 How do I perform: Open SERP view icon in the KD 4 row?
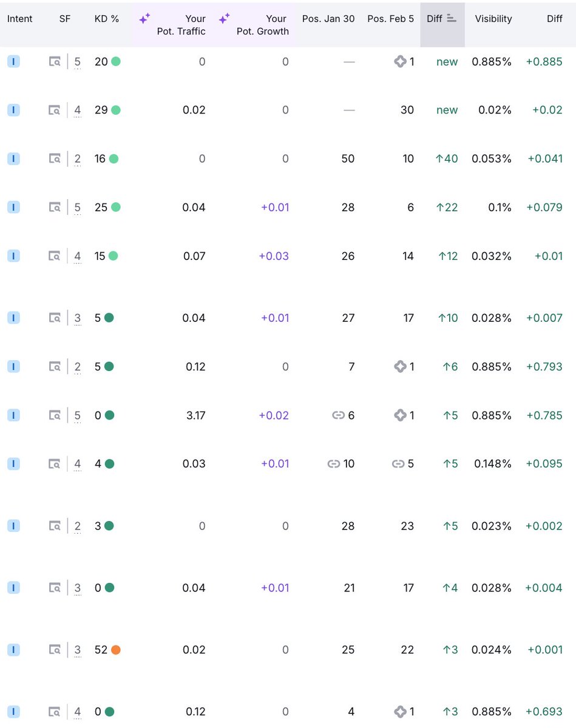[x=55, y=464]
